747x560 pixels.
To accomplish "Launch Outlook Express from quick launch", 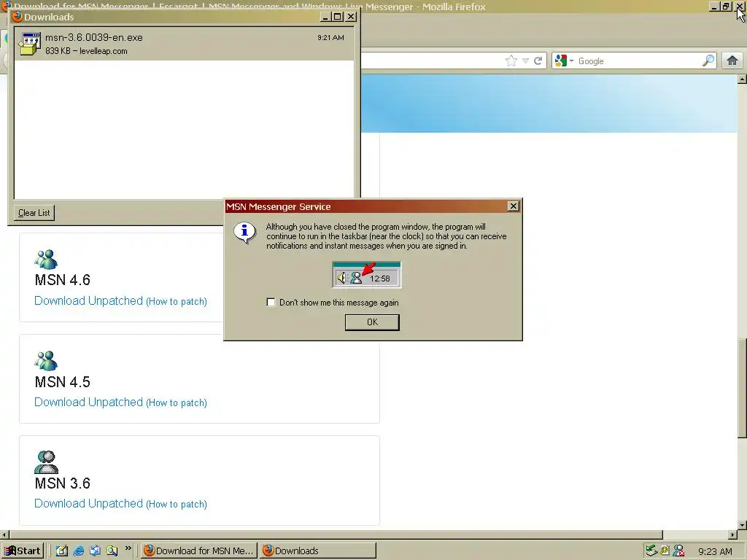I will pyautogui.click(x=96, y=551).
